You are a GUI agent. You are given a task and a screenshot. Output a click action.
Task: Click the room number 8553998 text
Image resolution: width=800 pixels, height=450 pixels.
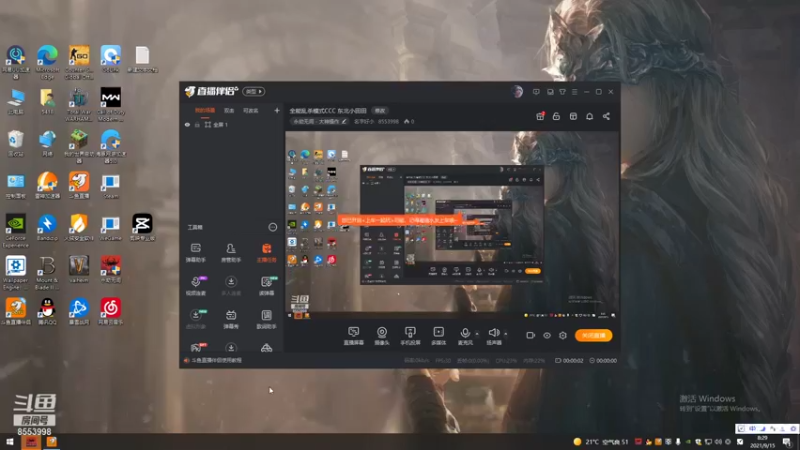[388, 121]
